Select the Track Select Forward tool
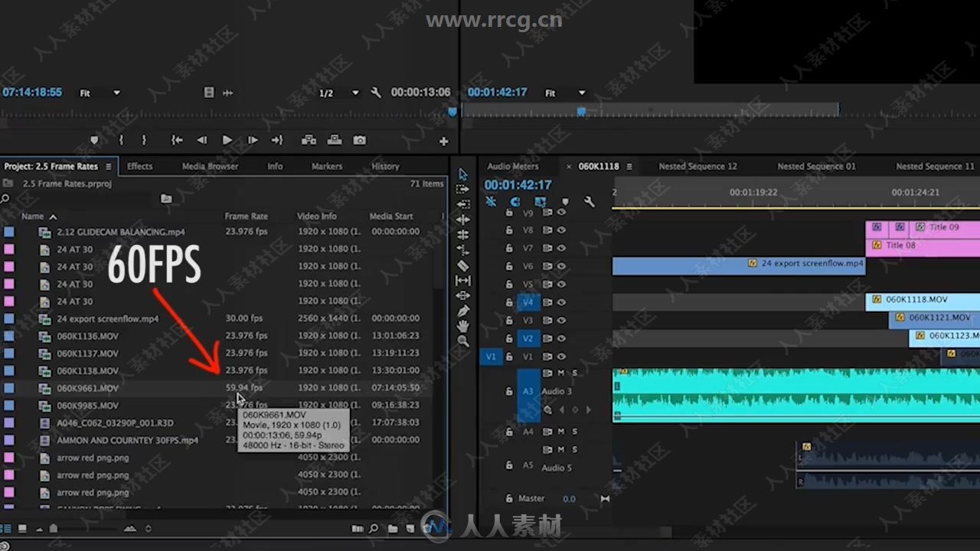The image size is (980, 551). pyautogui.click(x=462, y=189)
